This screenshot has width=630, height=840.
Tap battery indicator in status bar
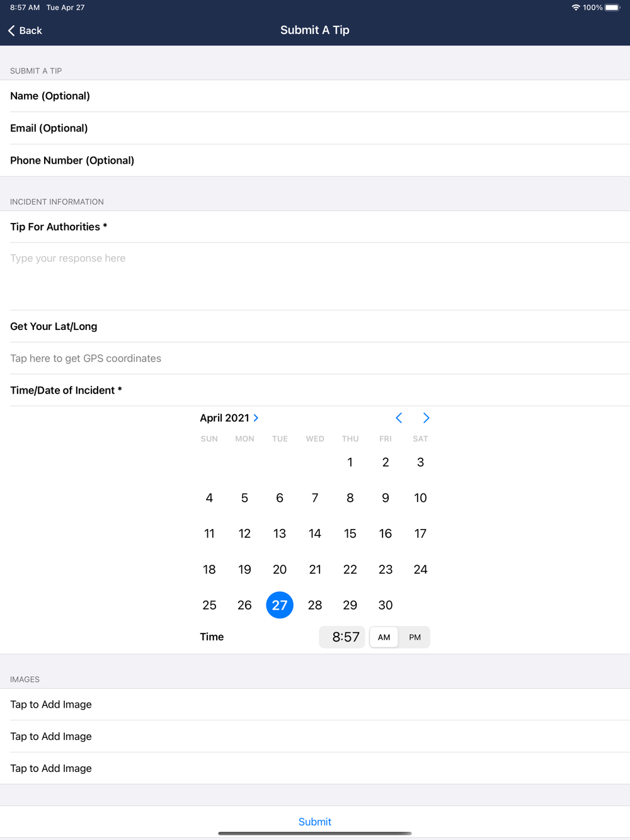(612, 8)
